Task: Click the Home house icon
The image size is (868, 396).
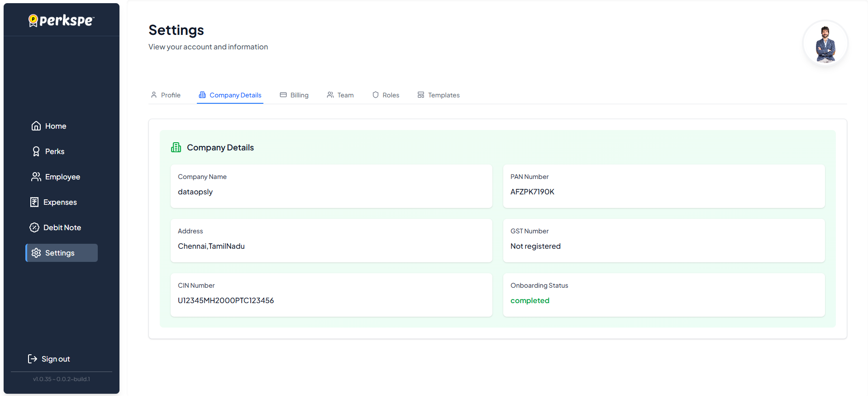Action: pos(36,126)
